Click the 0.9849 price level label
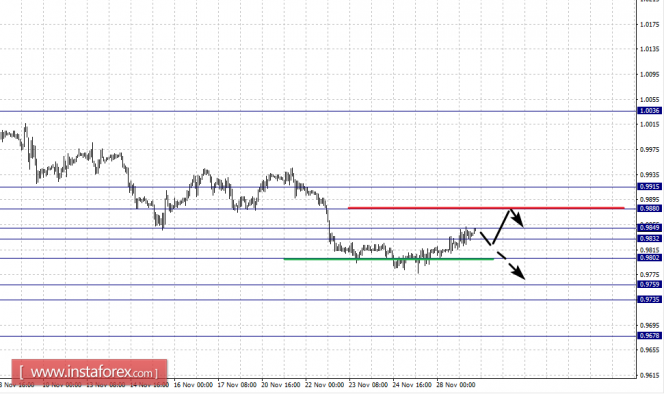Screen dimensions: 664x394 click(649, 228)
